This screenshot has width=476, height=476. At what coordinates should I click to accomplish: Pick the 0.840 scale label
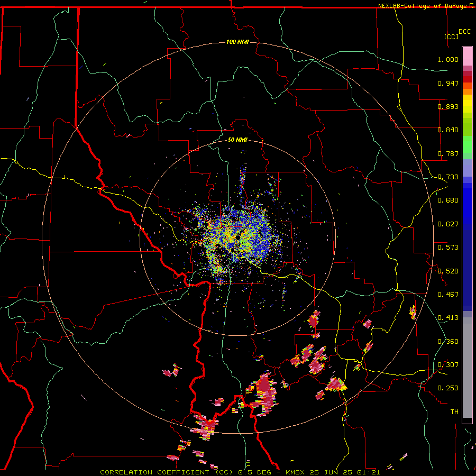448,130
